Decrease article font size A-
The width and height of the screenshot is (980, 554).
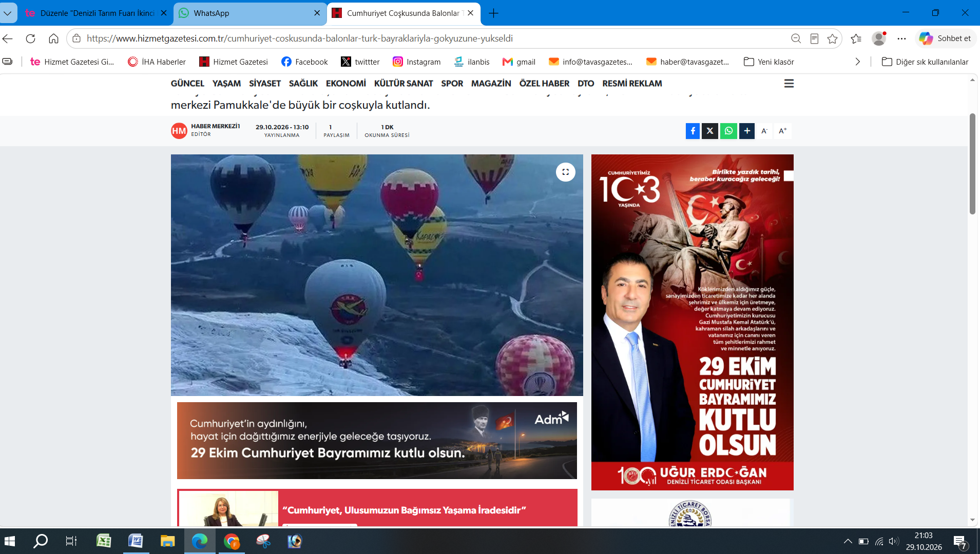[764, 131]
